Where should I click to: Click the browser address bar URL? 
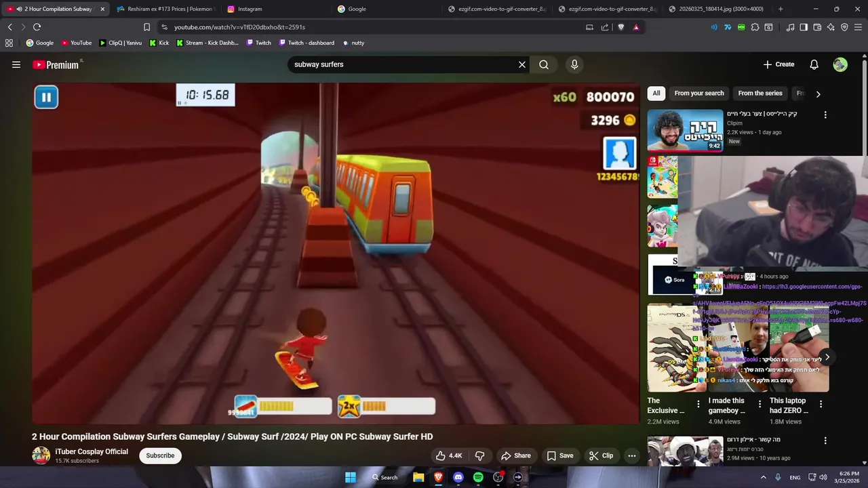239,27
